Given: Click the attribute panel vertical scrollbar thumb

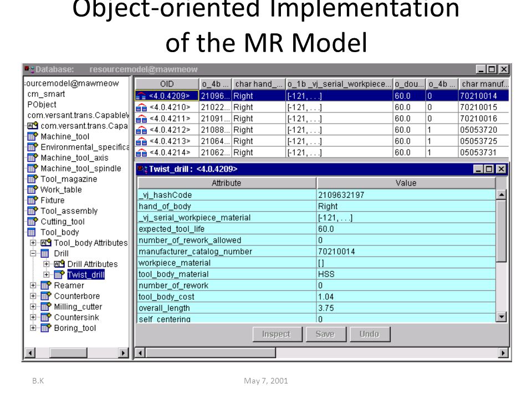Looking at the screenshot, I should [x=501, y=231].
